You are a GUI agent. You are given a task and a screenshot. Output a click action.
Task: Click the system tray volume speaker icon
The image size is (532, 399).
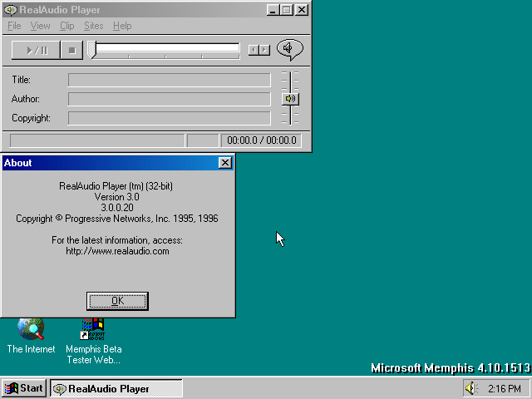[x=471, y=388]
